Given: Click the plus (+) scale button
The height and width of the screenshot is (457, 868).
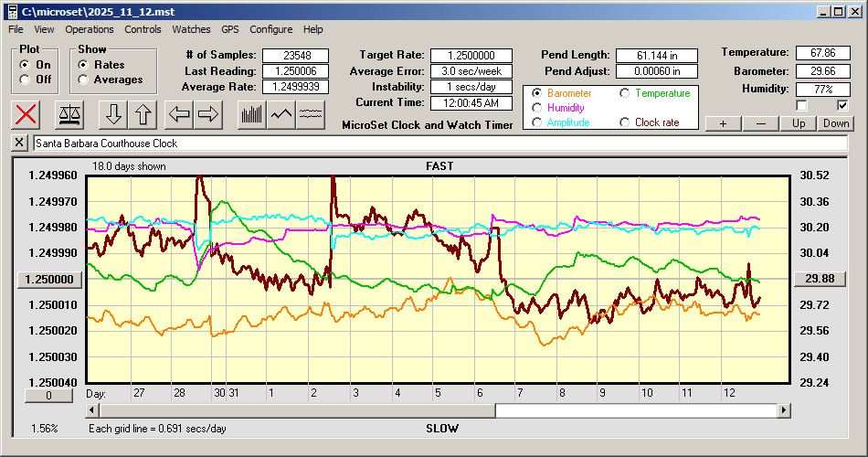Looking at the screenshot, I should tap(723, 123).
